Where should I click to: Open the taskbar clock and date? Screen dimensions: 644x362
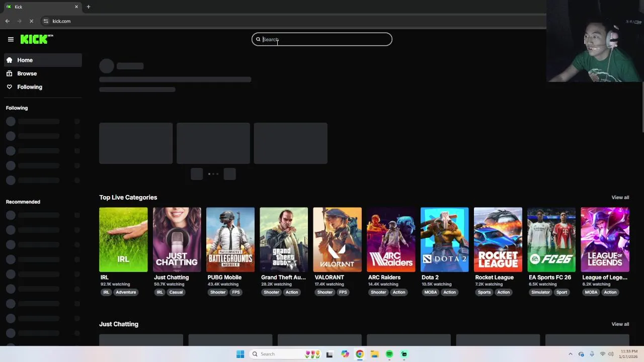point(629,354)
